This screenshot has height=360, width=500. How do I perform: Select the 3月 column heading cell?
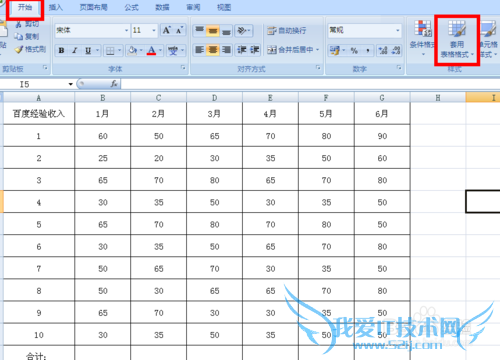214,114
